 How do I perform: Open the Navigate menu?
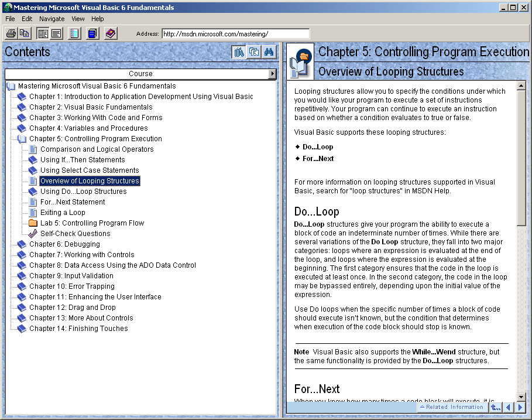52,19
